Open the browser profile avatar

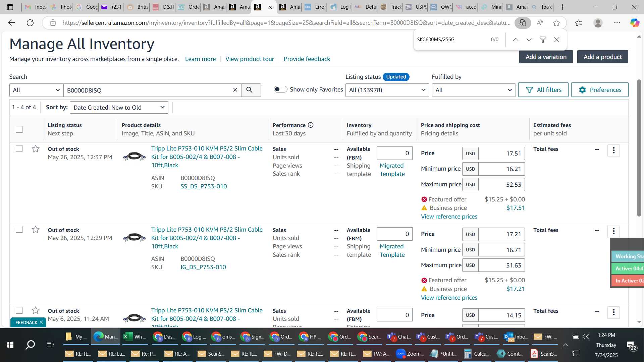[x=598, y=23]
